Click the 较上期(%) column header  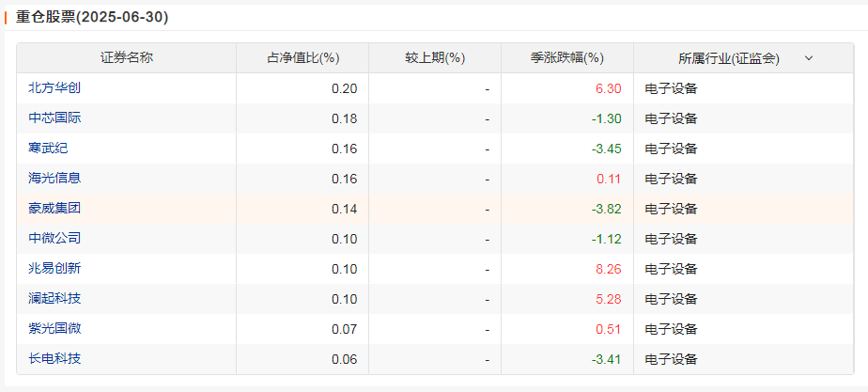[435, 58]
